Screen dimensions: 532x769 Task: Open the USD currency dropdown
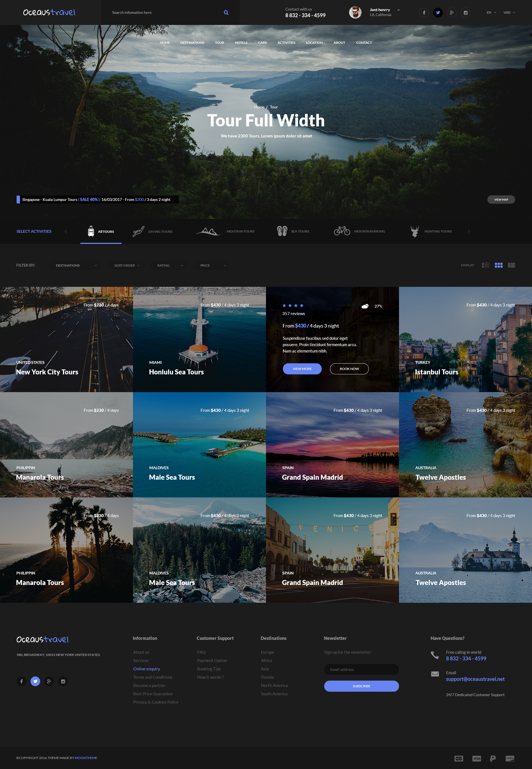click(509, 13)
